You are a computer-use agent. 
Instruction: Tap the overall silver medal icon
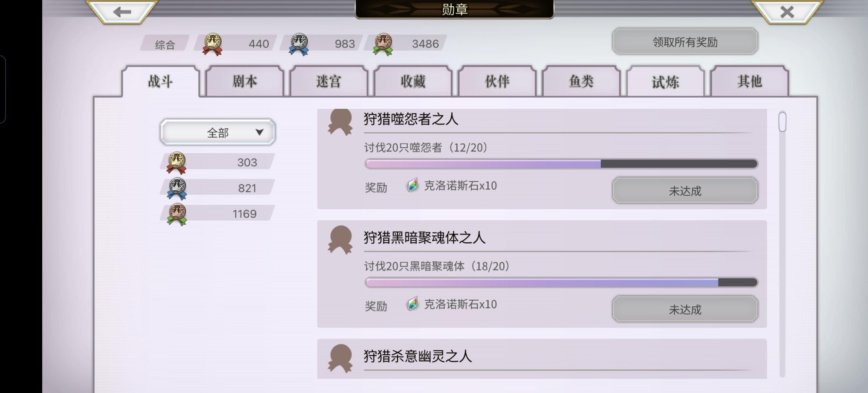click(298, 44)
